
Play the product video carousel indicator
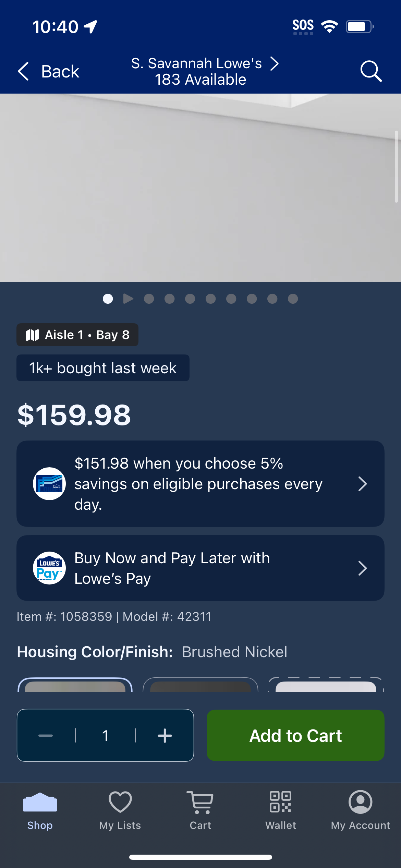[x=128, y=299]
